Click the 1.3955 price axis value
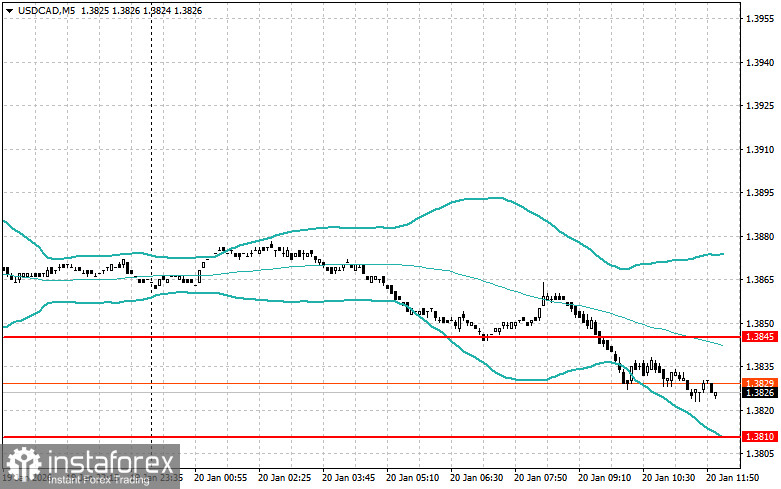 point(760,19)
